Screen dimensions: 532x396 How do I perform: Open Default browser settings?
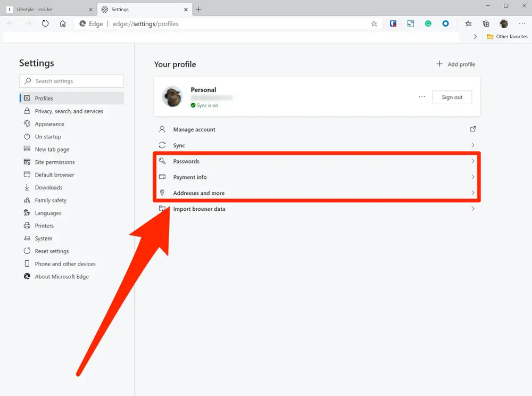pyautogui.click(x=72, y=175)
